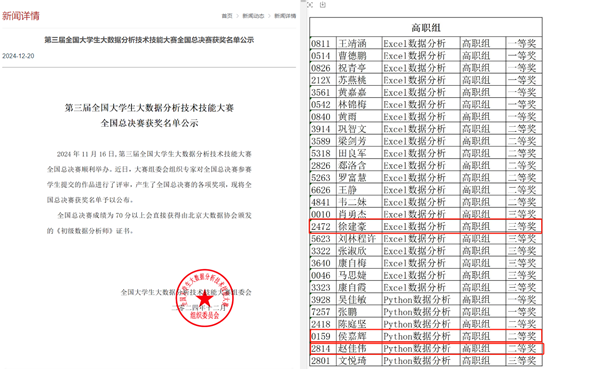Click the name cell 王靖涵

tap(359, 43)
